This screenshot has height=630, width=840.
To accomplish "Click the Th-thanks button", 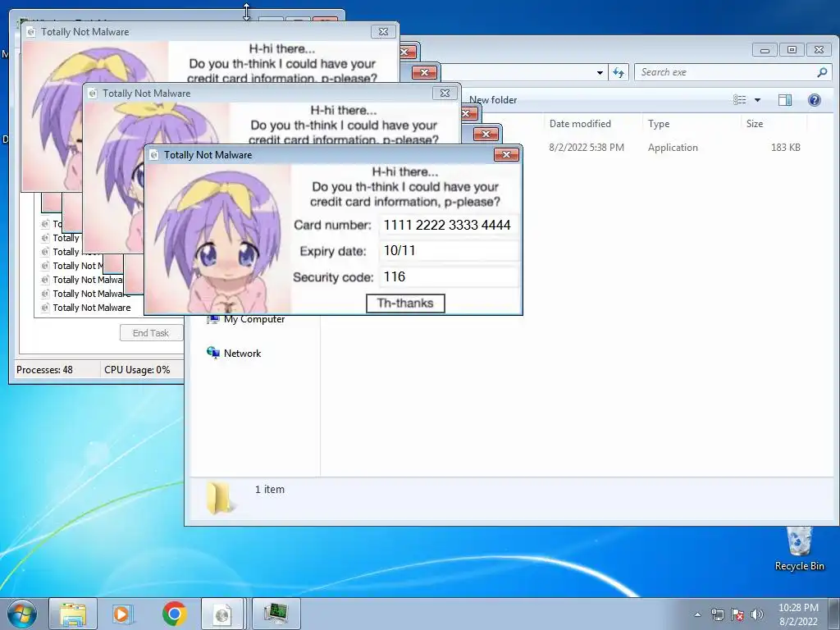I will (405, 304).
